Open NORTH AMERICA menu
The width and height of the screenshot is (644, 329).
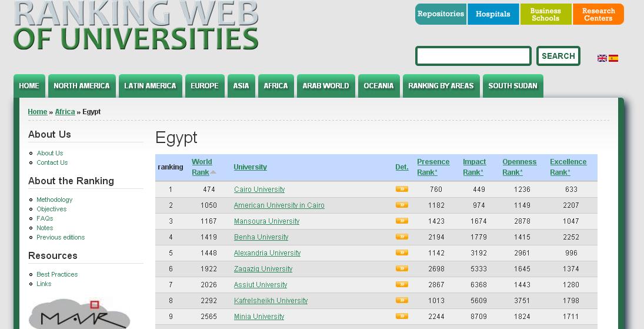click(82, 86)
